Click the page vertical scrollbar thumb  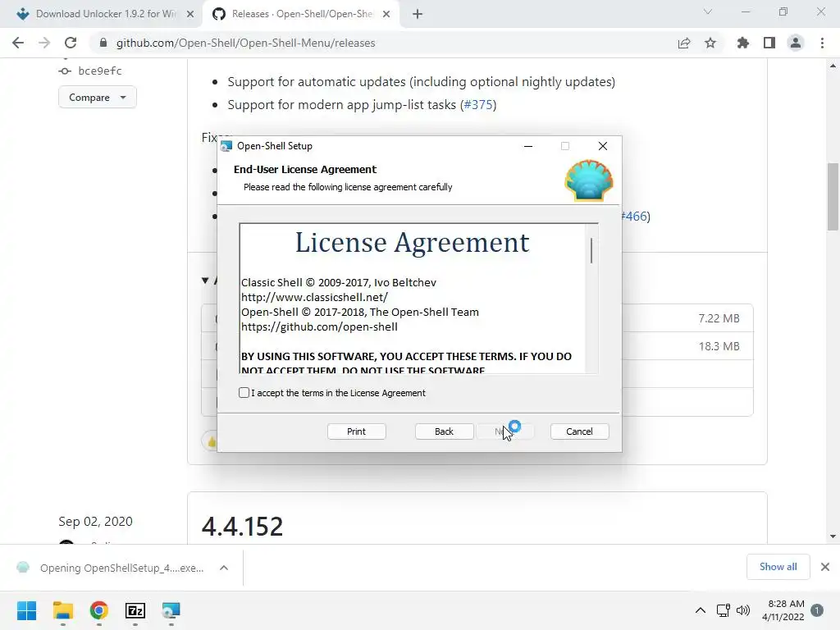pyautogui.click(x=833, y=197)
